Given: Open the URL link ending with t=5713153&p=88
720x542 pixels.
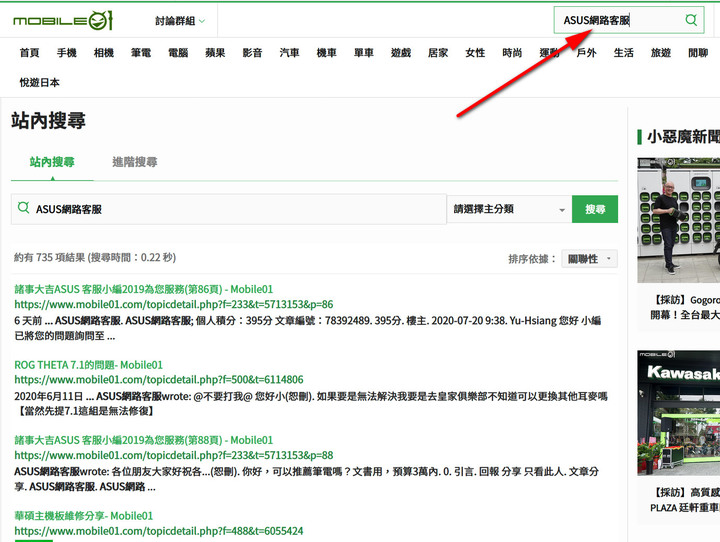Looking at the screenshot, I should 174,456.
